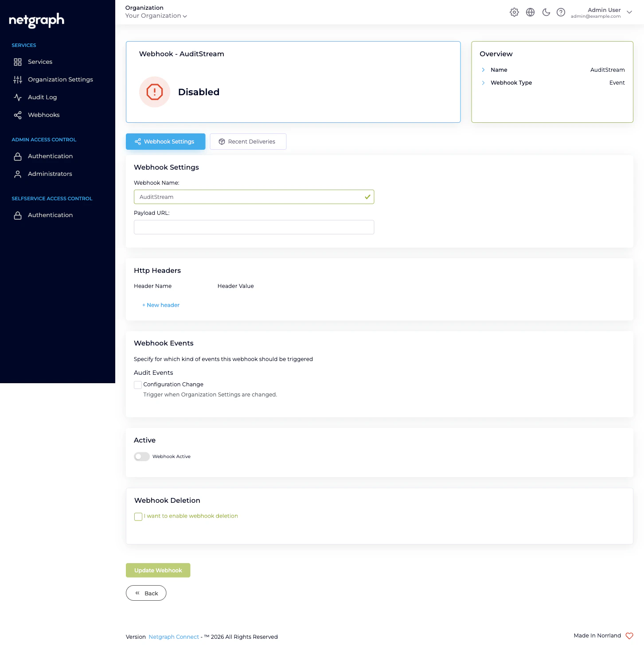This screenshot has width=644, height=645.
Task: Open the Services grid icon in sidebar
Action: [x=18, y=62]
